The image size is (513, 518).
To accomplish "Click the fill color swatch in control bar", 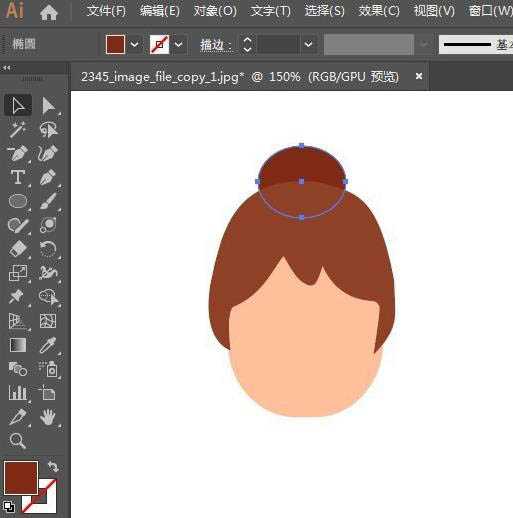I will coord(115,44).
